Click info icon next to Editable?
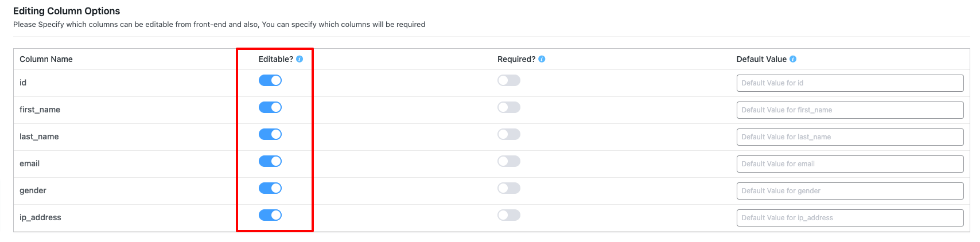980x242 pixels. pyautogui.click(x=300, y=59)
